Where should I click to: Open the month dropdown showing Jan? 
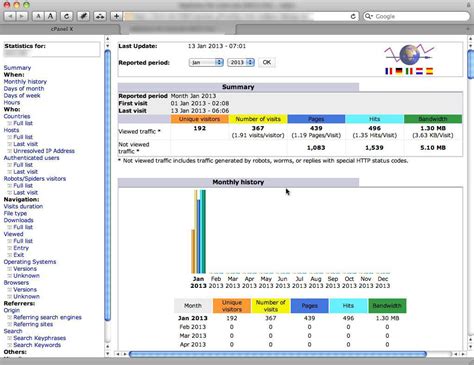(x=206, y=62)
